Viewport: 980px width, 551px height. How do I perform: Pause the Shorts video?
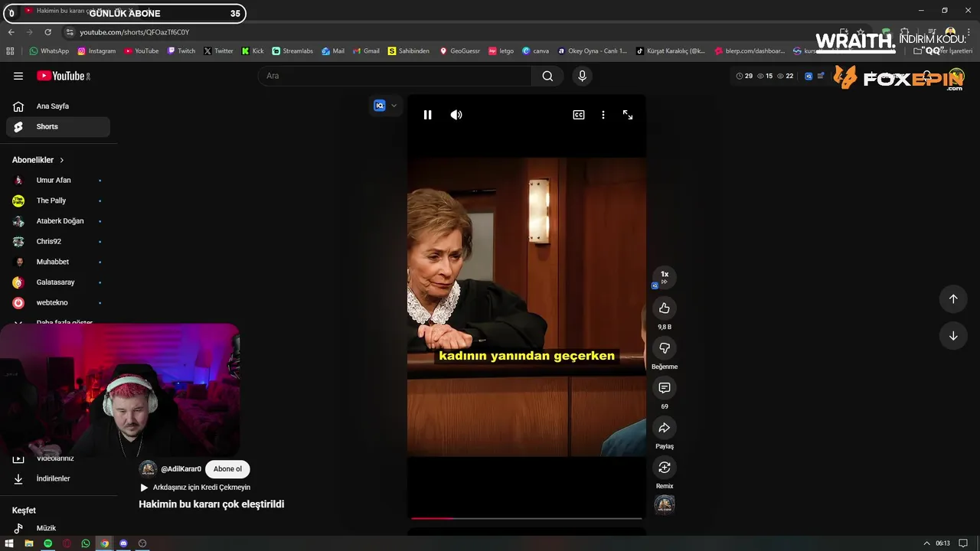point(427,115)
